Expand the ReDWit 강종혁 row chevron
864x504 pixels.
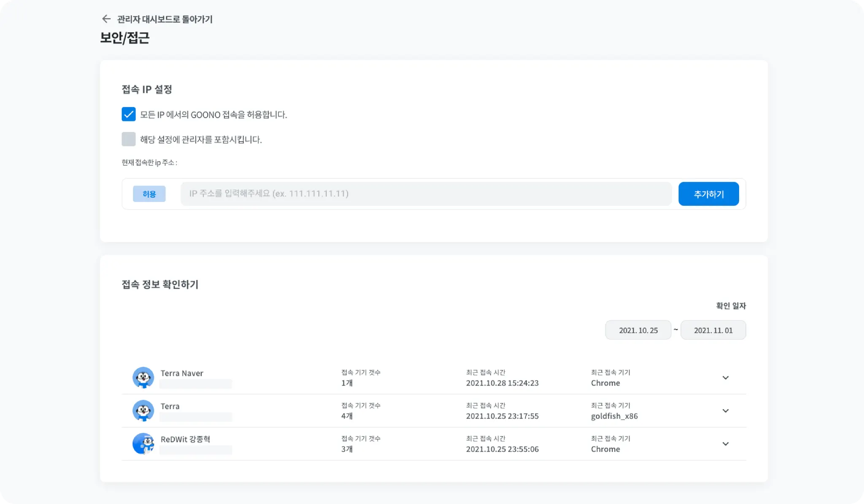pyautogui.click(x=725, y=444)
